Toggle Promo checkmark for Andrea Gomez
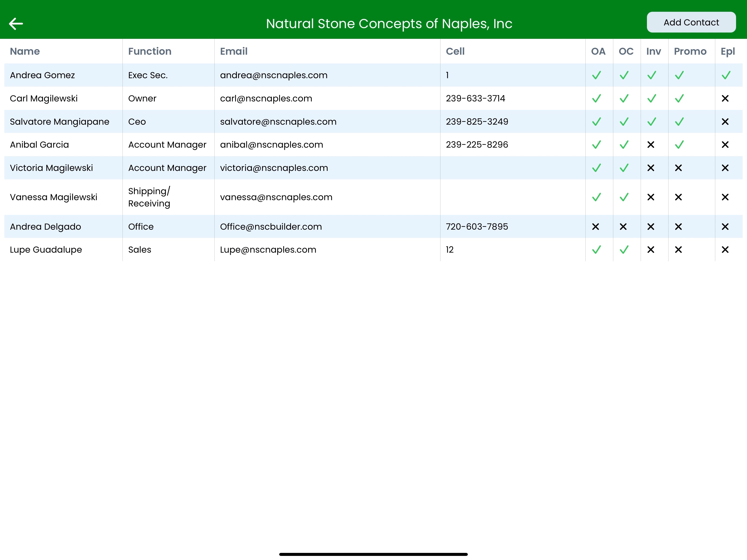The height and width of the screenshot is (560, 747). [679, 75]
